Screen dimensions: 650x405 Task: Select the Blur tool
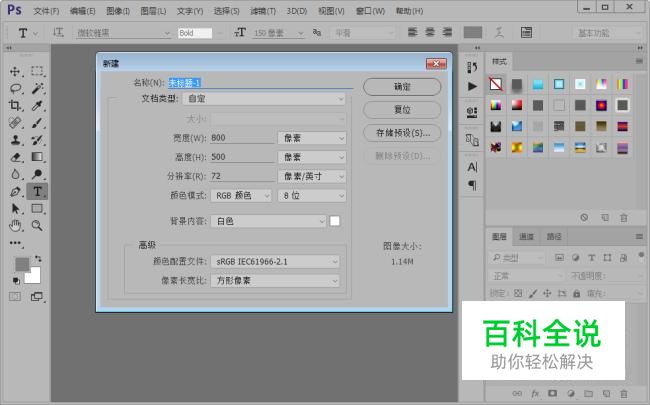click(x=15, y=174)
